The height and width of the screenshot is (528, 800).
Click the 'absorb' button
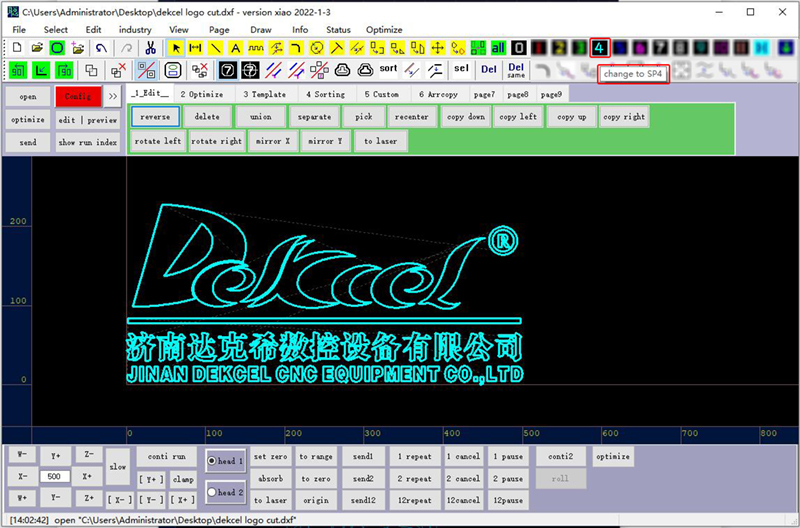(270, 479)
